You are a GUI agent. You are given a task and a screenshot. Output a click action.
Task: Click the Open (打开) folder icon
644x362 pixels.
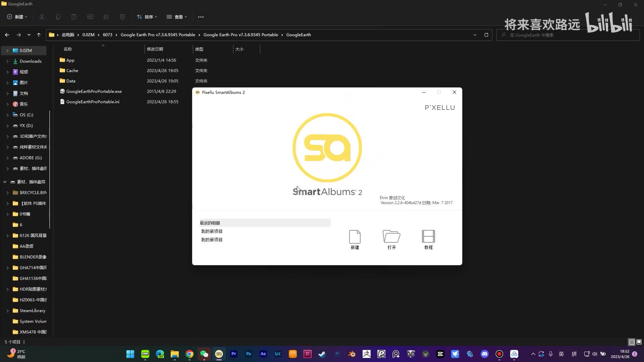pos(391,237)
